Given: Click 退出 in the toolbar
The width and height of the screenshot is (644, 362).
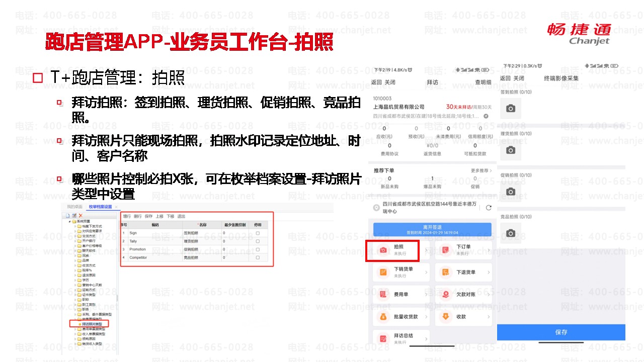Looking at the screenshot, I should [x=181, y=216].
